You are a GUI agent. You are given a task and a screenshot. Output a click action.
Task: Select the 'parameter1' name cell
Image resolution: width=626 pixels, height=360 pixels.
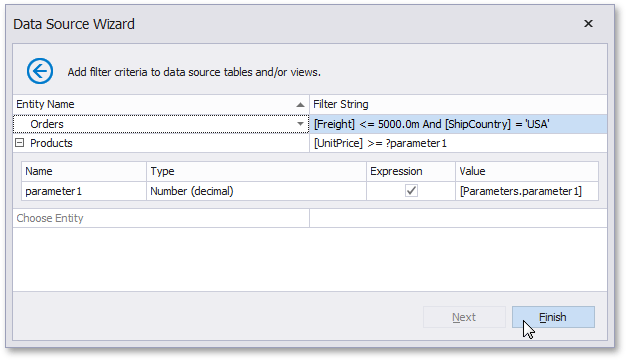84,191
